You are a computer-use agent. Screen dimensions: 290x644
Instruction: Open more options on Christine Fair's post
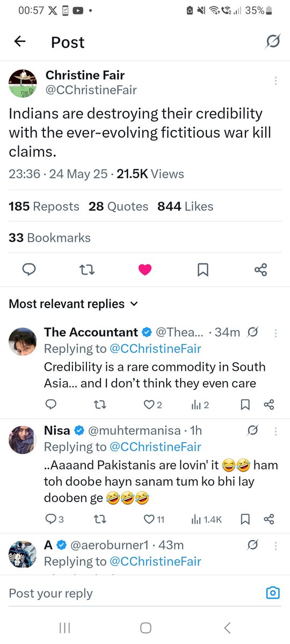pyautogui.click(x=275, y=80)
